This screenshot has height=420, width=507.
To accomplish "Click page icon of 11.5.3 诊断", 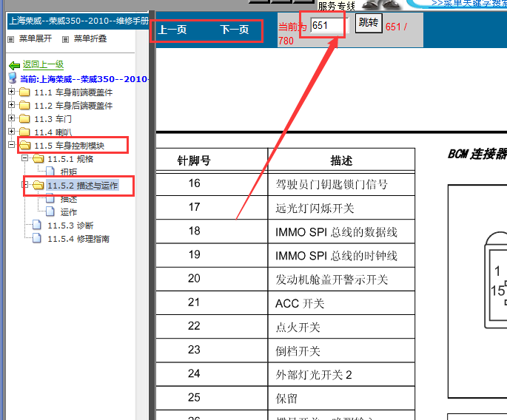I will [37, 225].
